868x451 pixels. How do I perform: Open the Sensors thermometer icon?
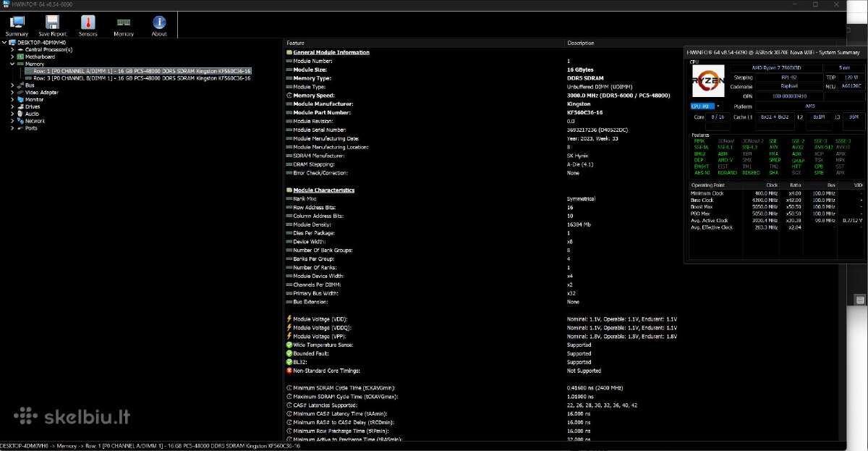88,22
